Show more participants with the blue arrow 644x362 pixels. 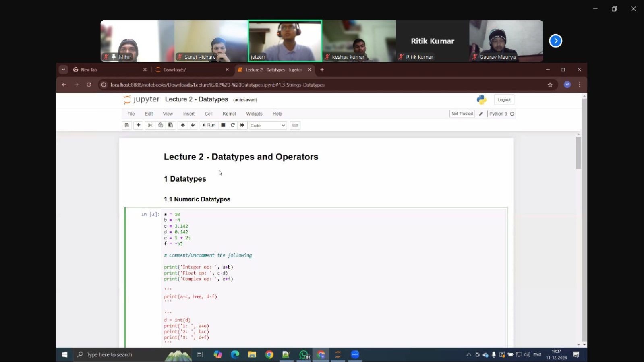(556, 41)
